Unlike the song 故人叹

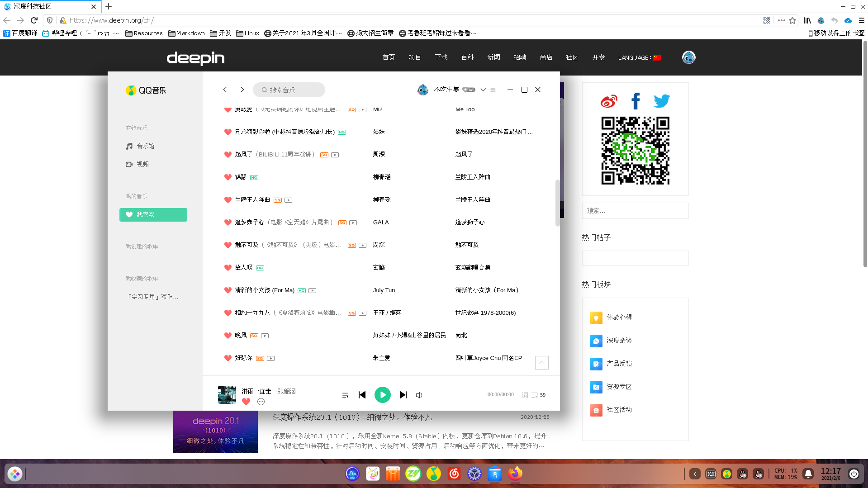(x=228, y=267)
